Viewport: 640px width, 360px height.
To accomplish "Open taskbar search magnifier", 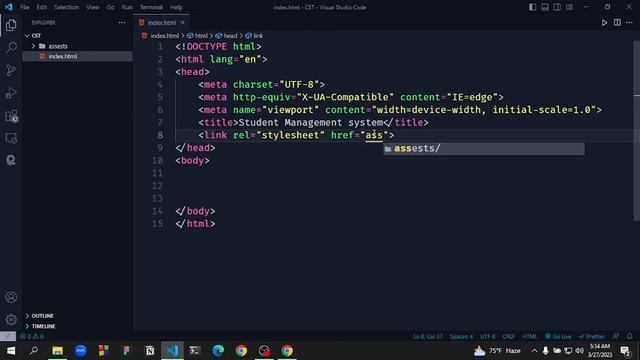I will tap(34, 351).
